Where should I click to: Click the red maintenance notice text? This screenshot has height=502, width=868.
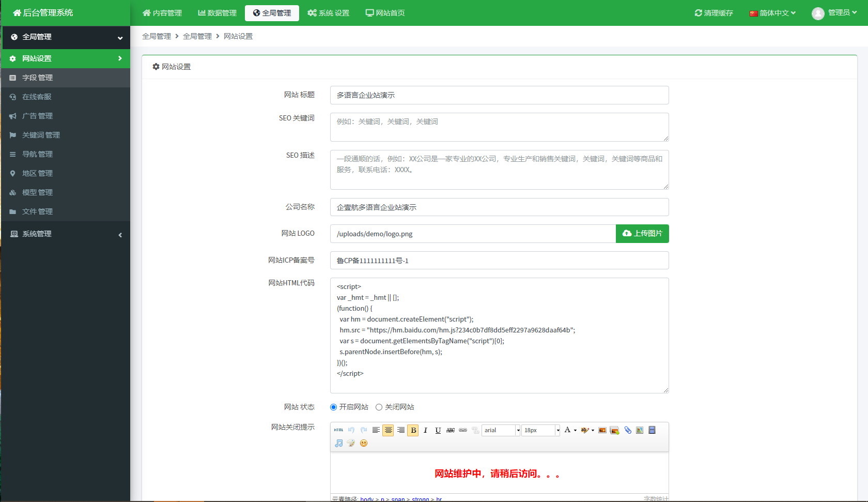(x=497, y=474)
